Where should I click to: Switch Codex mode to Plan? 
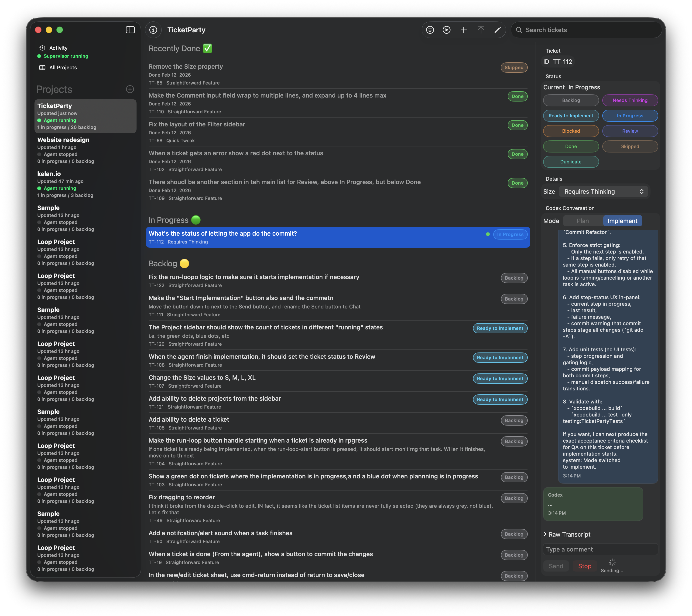(582, 221)
